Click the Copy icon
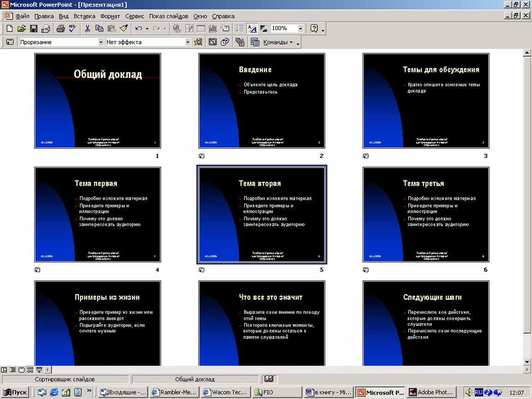The width and height of the screenshot is (532, 399). click(99, 29)
